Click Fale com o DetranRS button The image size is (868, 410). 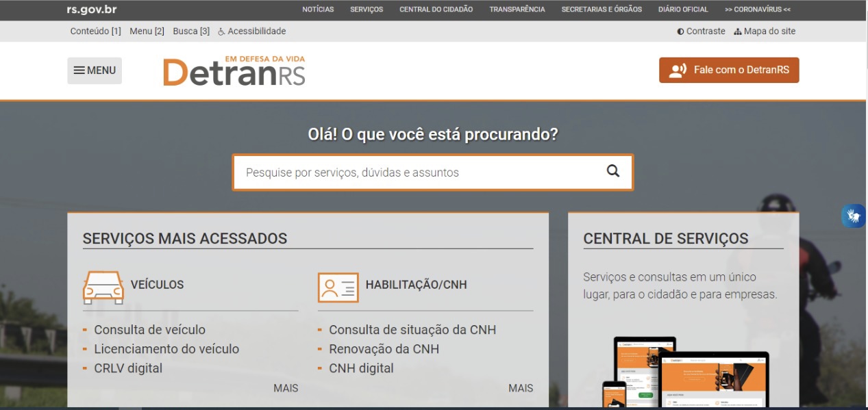click(729, 70)
